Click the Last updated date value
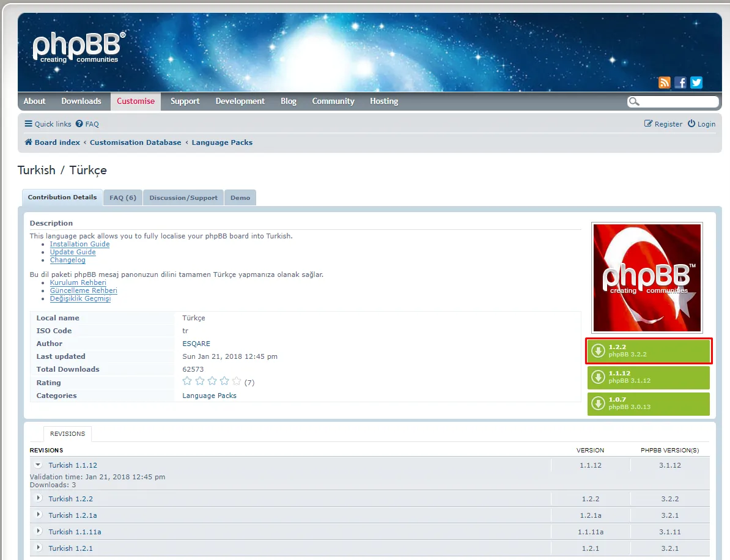This screenshot has height=560, width=730. [229, 356]
